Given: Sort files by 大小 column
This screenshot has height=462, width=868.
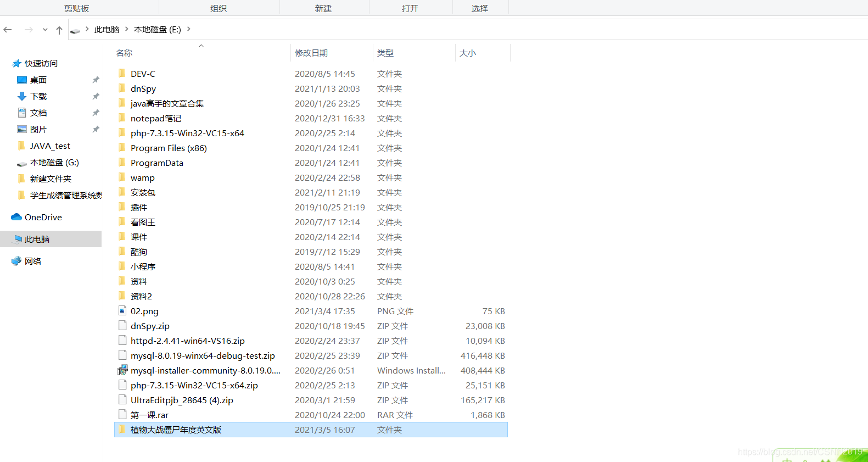Looking at the screenshot, I should coord(468,53).
